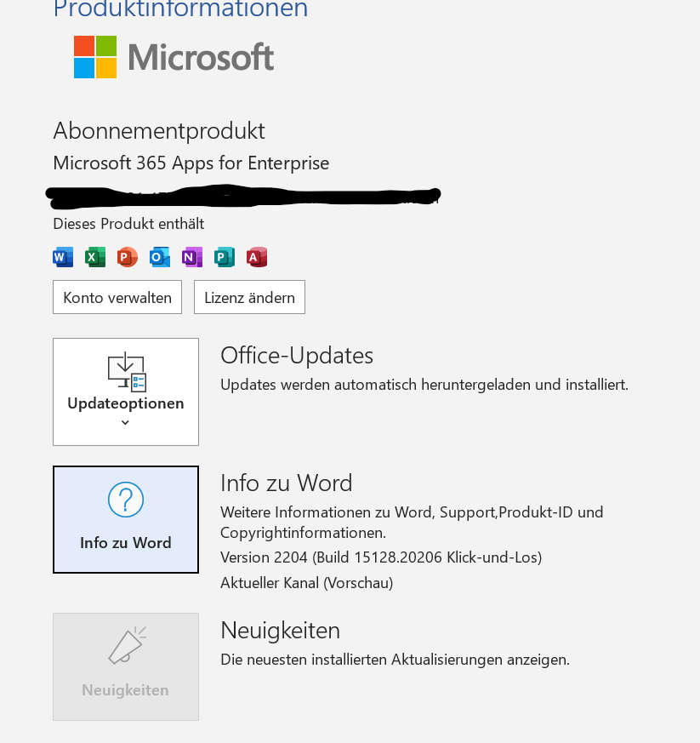
Task: Click the Abonnementprodukt heading
Action: click(159, 131)
